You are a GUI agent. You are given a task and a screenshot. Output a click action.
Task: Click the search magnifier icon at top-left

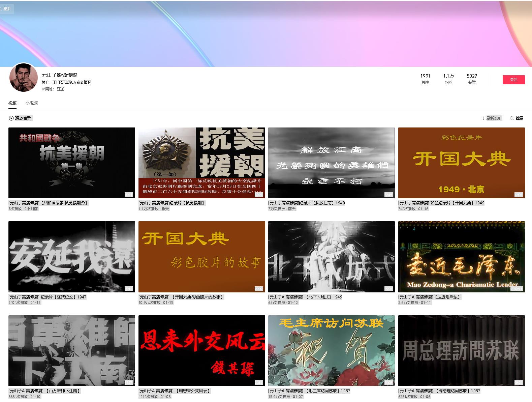1,9
